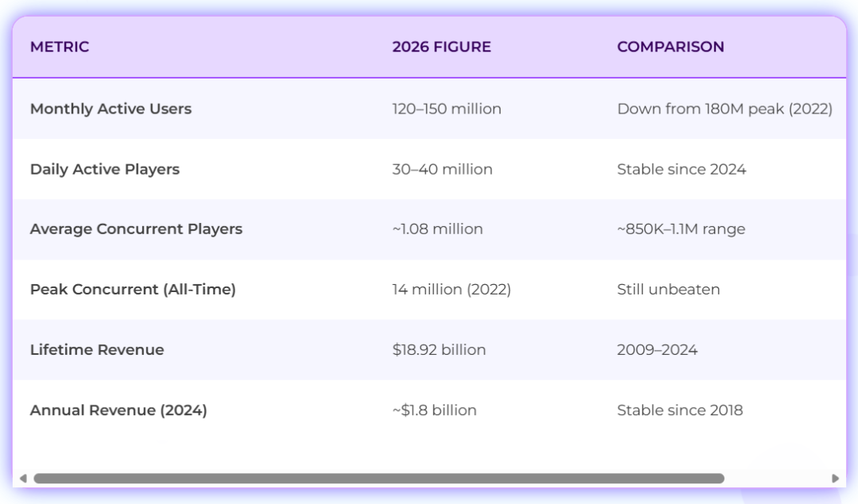Click the Still unbeaten comparison cell
The image size is (858, 504).
coord(668,289)
